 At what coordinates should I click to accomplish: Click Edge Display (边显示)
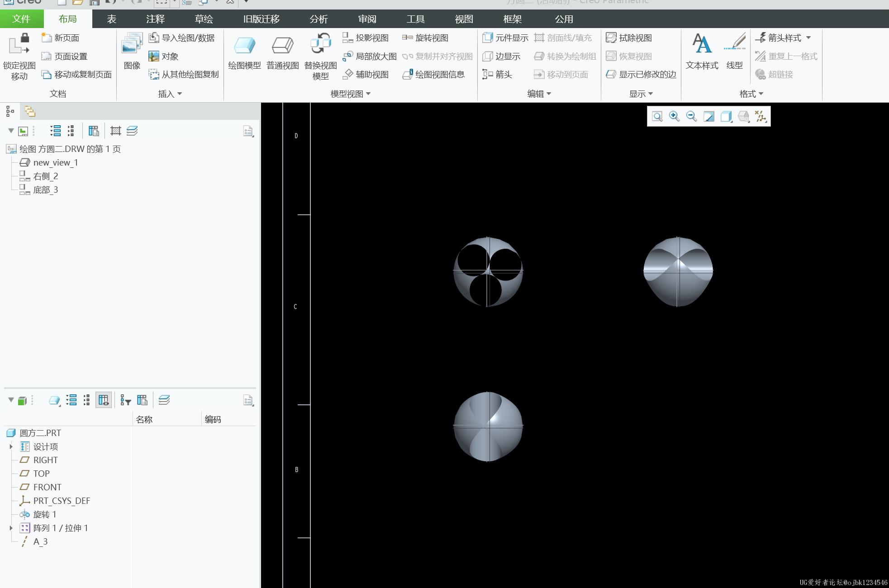[x=501, y=57]
